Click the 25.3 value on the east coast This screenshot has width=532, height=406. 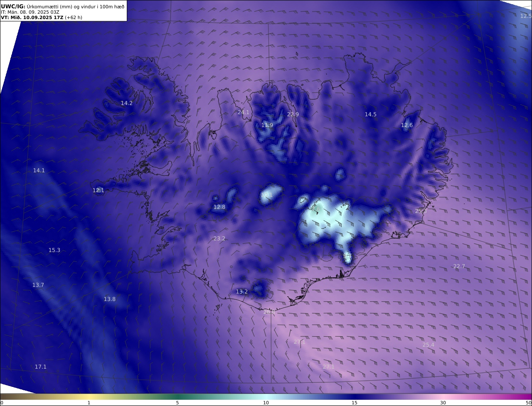(421, 211)
